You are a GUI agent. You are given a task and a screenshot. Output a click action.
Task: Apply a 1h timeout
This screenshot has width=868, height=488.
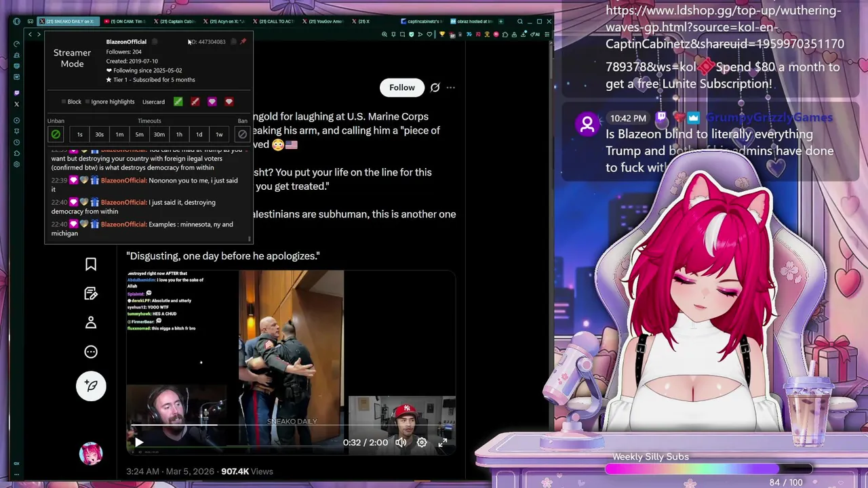click(x=179, y=134)
